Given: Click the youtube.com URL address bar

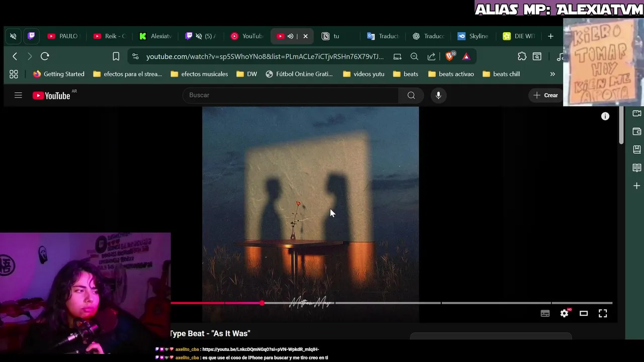Looking at the screenshot, I should (265, 56).
